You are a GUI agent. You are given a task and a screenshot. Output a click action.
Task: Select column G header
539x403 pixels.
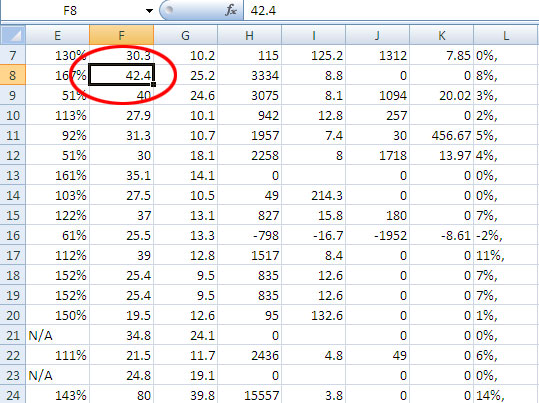185,35
